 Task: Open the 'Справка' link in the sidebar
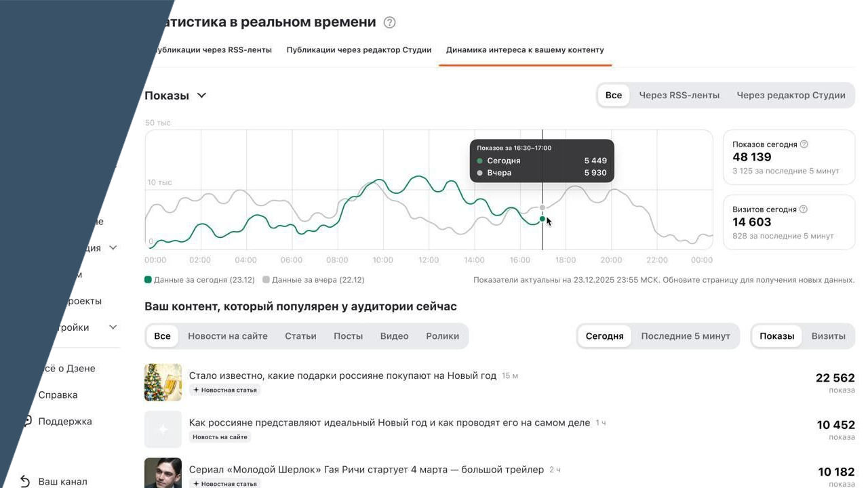58,395
